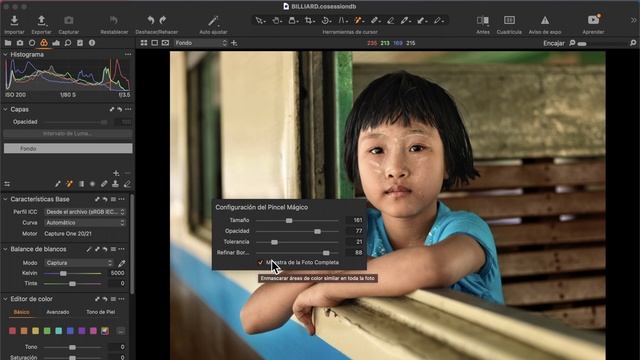Open the Fondo layer dropdown above viewer
Image resolution: width=640 pixels, height=360 pixels.
click(x=200, y=43)
